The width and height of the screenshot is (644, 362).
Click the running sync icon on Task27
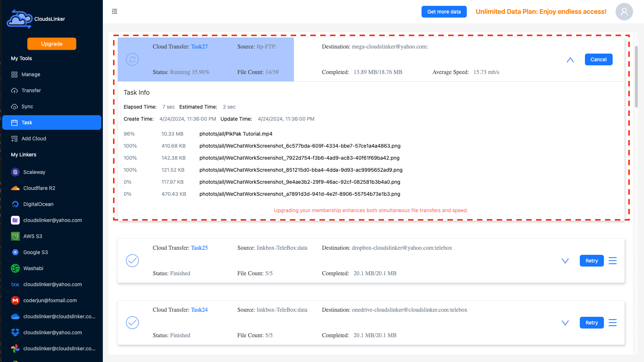click(132, 59)
